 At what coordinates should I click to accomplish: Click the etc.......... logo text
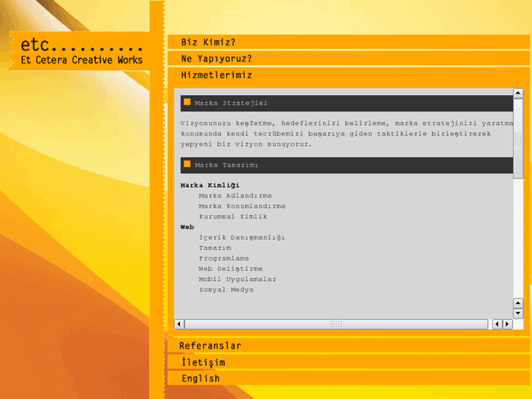coord(81,45)
